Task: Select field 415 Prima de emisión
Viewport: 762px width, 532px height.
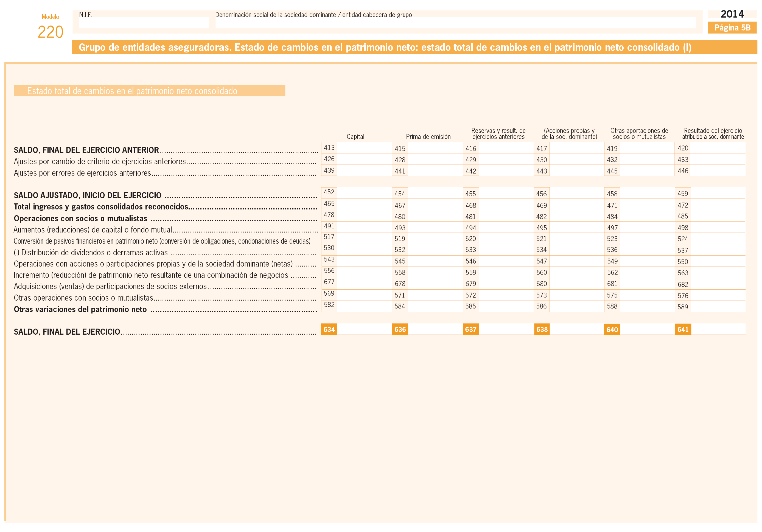Action: click(435, 148)
